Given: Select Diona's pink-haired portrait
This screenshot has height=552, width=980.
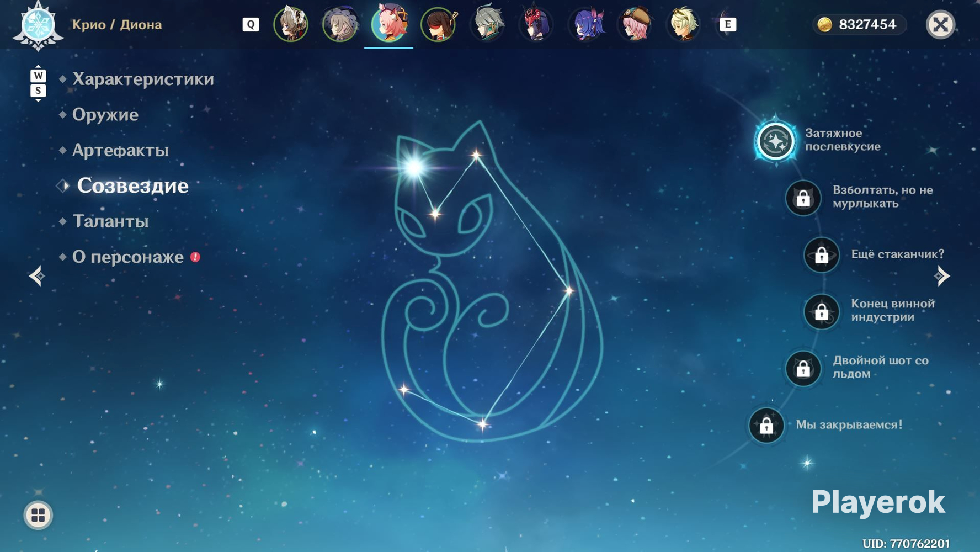Looking at the screenshot, I should click(389, 23).
